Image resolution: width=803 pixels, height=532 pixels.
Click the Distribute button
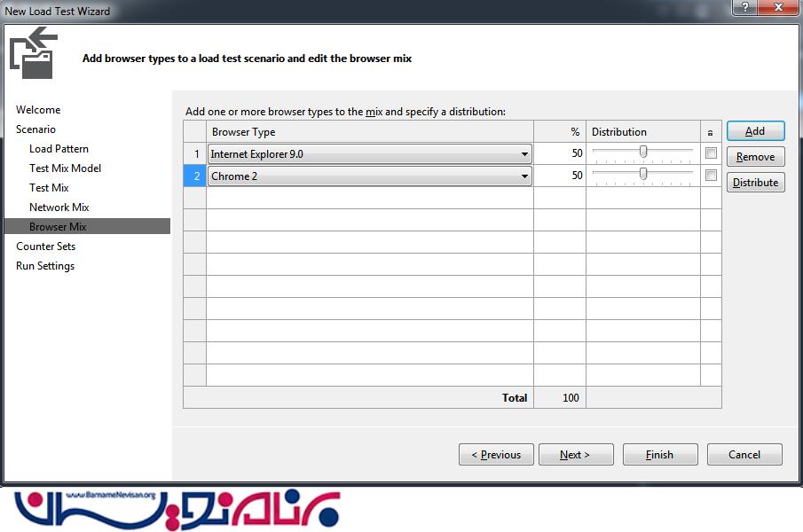click(755, 183)
